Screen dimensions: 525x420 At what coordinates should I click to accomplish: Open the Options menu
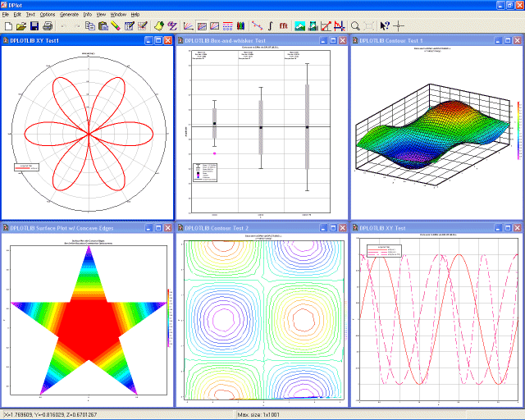coord(48,15)
